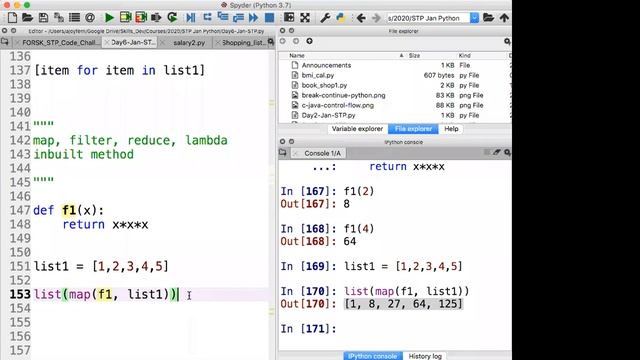Clear console with eraser icon
Image resolution: width=640 pixels, height=360 pixels.
click(496, 152)
